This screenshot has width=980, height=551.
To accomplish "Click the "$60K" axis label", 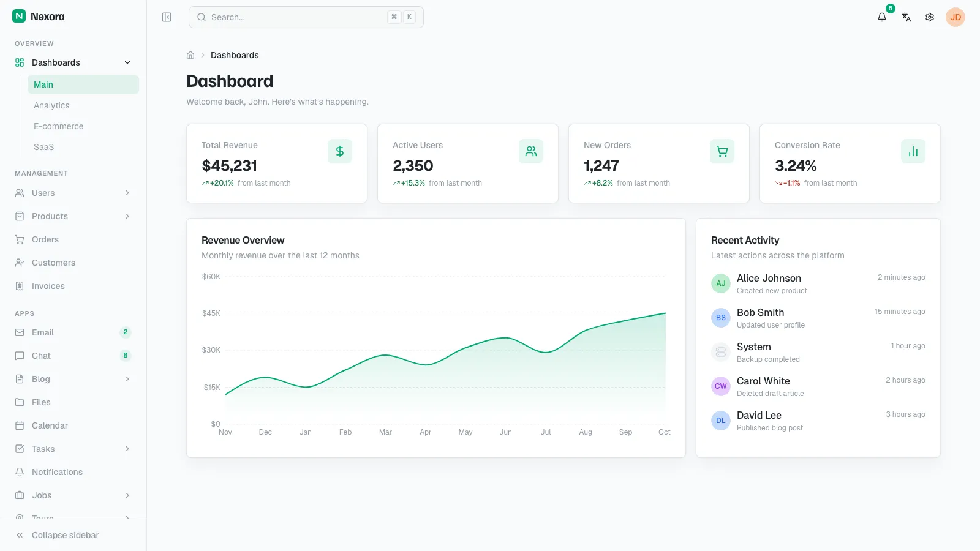I will point(211,277).
